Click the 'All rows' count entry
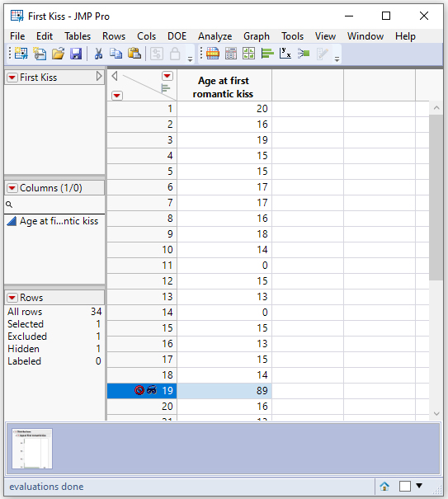448x499 pixels. [54, 312]
